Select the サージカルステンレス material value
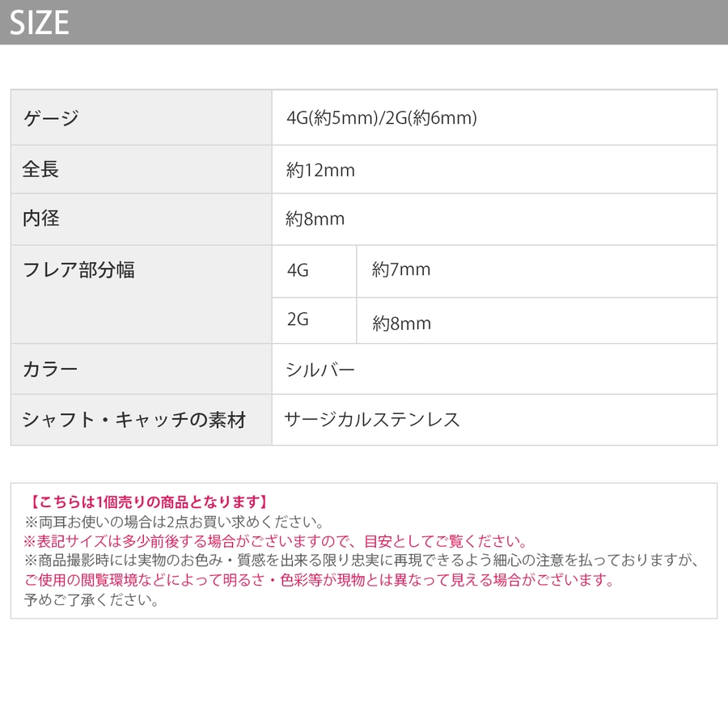Viewport: 728px width, 728px height. tap(372, 419)
